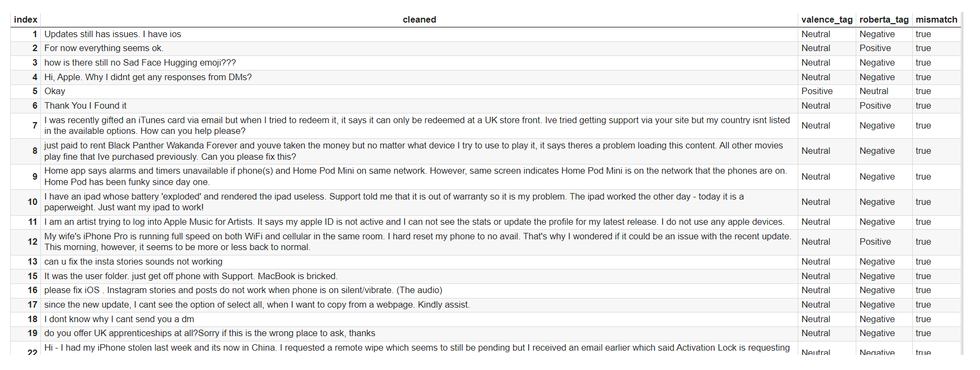
Task: Click the UK apprenticeships question cell
Action: click(210, 333)
